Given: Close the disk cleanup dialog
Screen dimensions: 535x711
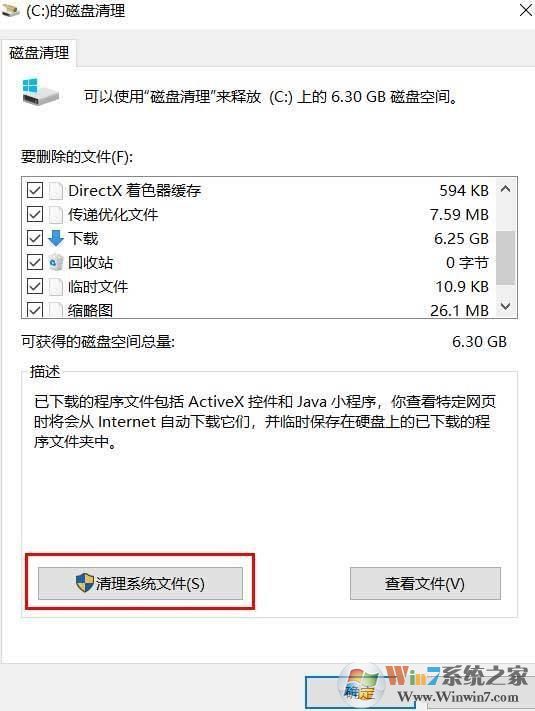Looking at the screenshot, I should click(x=525, y=10).
